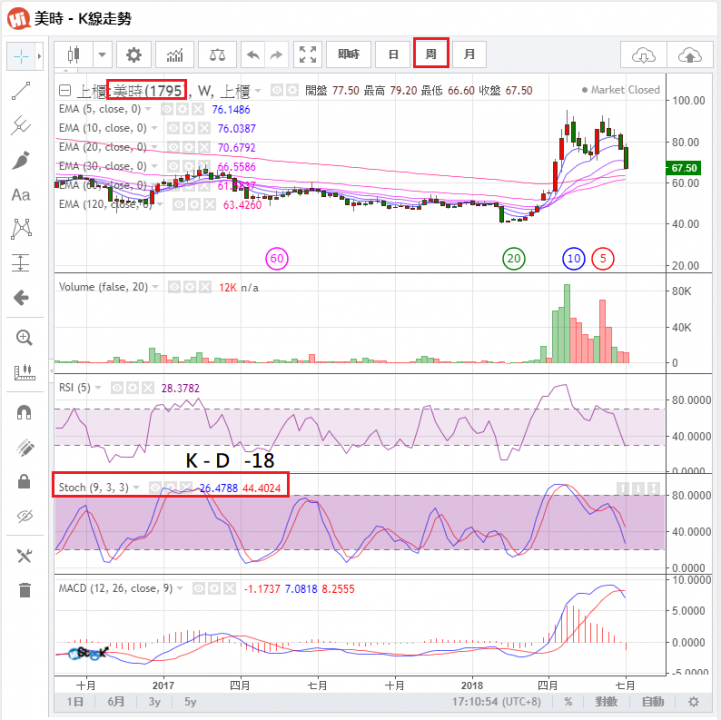Viewport: 721px width, 720px height.
Task: Undo the last chart action
Action: pos(253,55)
